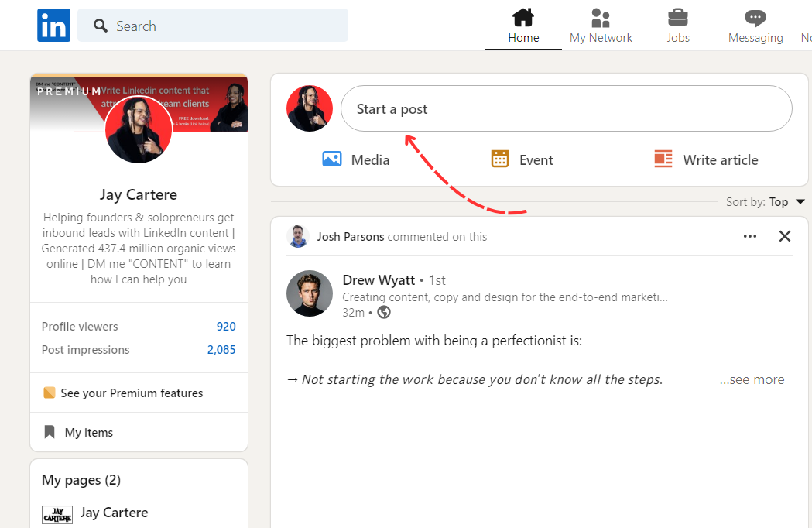Open the Sort by: Top dropdown

coord(766,201)
